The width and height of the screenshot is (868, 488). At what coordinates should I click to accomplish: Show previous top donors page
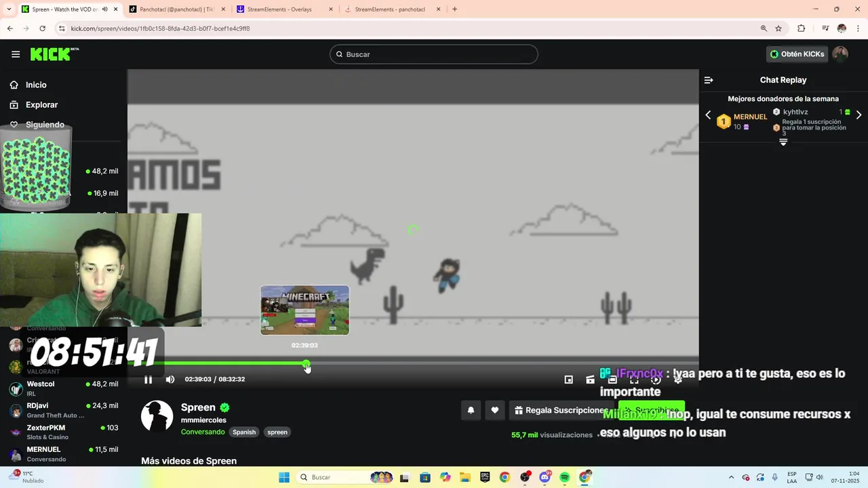pos(708,115)
